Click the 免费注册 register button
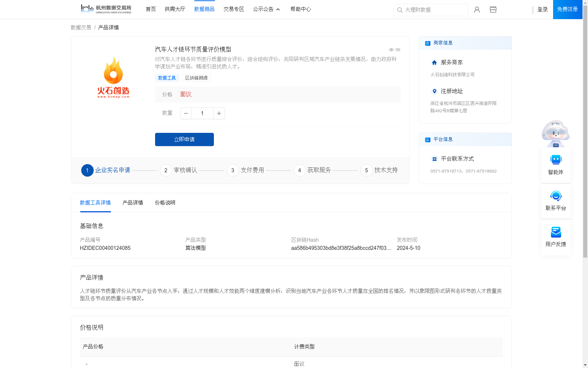Screen dimensions: 588x368 pos(568,10)
